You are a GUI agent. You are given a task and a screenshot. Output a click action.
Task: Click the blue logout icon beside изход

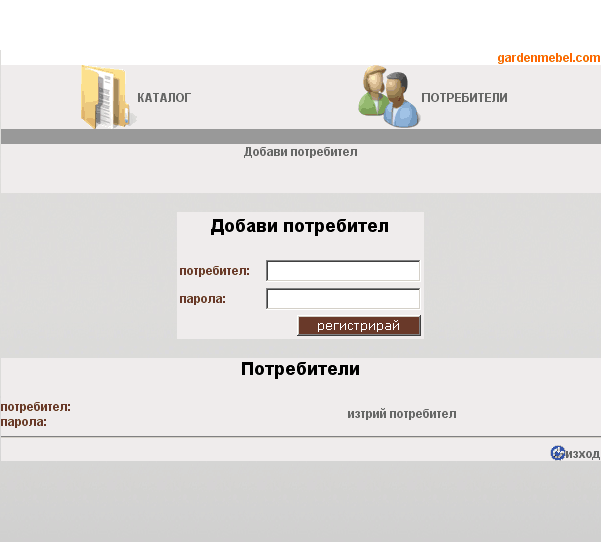[558, 453]
